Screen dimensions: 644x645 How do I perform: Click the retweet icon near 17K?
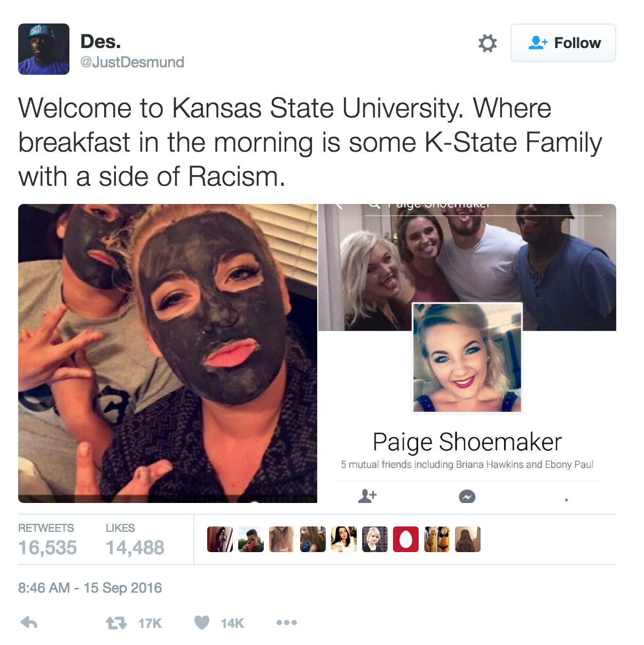[x=116, y=623]
